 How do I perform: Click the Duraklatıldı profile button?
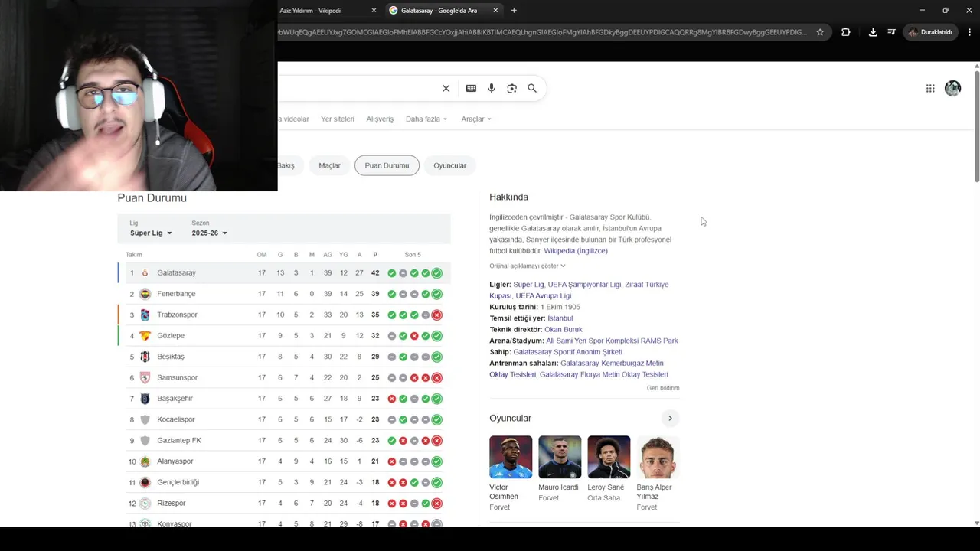click(x=930, y=32)
